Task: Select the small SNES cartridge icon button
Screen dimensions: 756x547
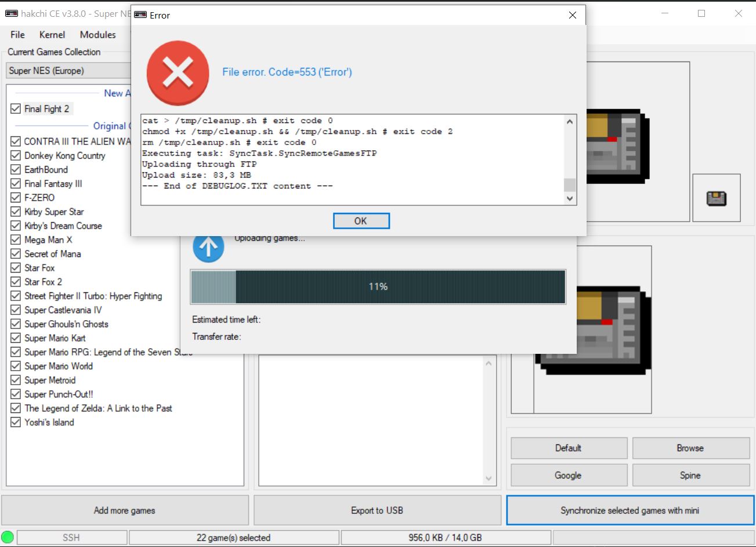Action: [x=717, y=197]
